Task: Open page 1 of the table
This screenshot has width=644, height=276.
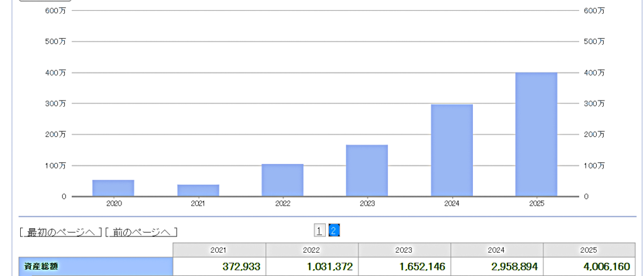Action: [319, 231]
